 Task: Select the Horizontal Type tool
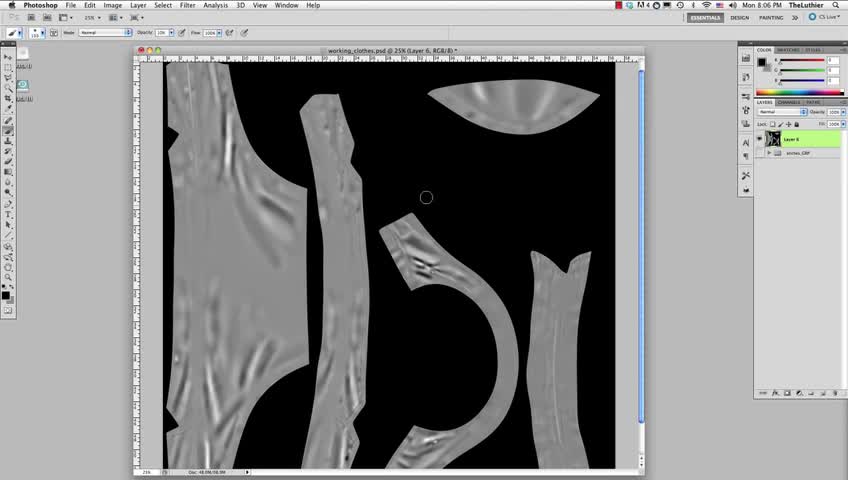pos(8,215)
